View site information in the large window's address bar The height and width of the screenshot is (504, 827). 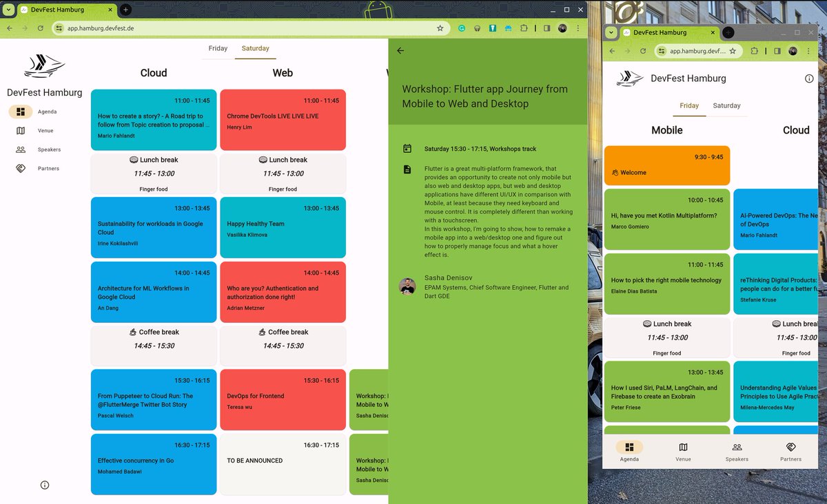[59, 28]
